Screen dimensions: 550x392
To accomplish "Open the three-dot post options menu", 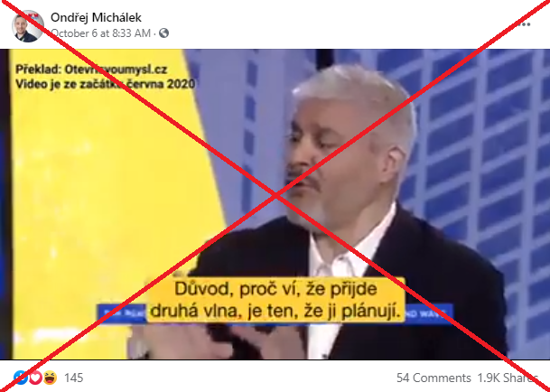I will click(x=525, y=24).
